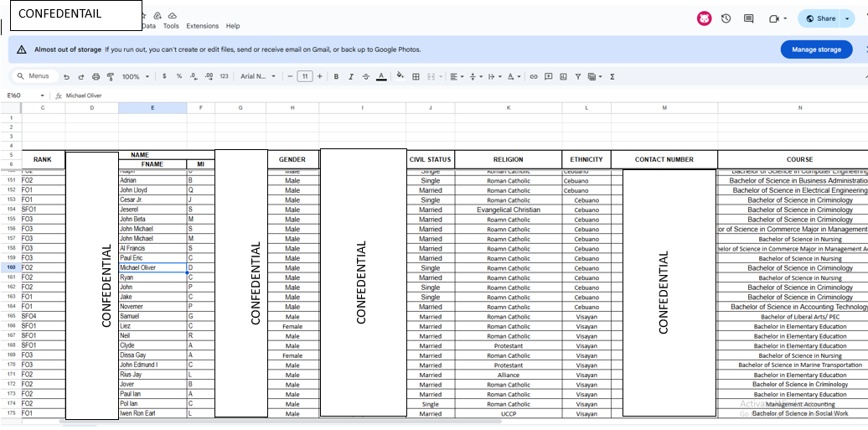The image size is (868, 430).
Task: Create a filter
Action: point(578,76)
